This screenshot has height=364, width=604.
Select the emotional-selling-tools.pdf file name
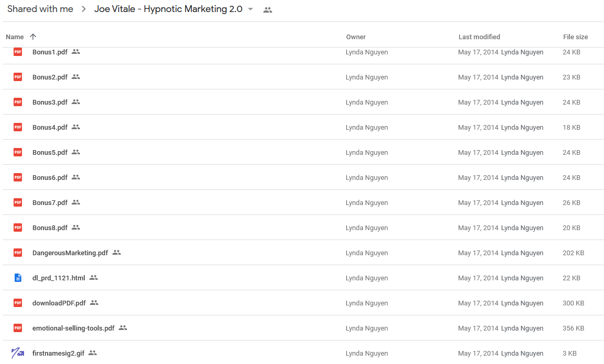click(x=74, y=328)
